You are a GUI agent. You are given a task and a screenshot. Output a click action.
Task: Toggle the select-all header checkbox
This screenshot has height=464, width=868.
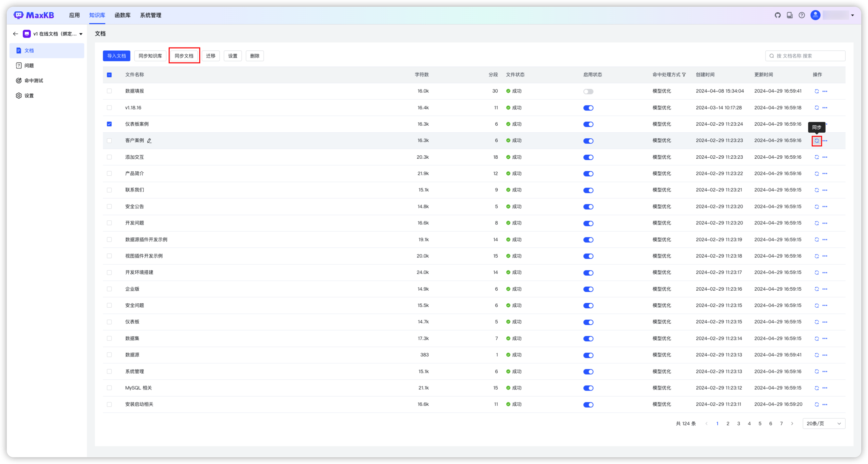[109, 75]
